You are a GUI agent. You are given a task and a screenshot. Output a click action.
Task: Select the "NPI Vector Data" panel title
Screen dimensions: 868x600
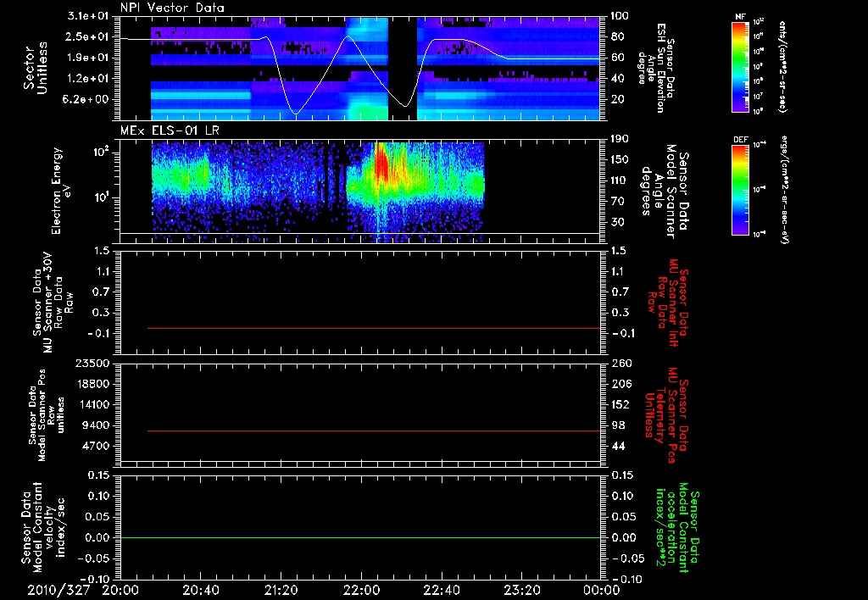tap(172, 8)
